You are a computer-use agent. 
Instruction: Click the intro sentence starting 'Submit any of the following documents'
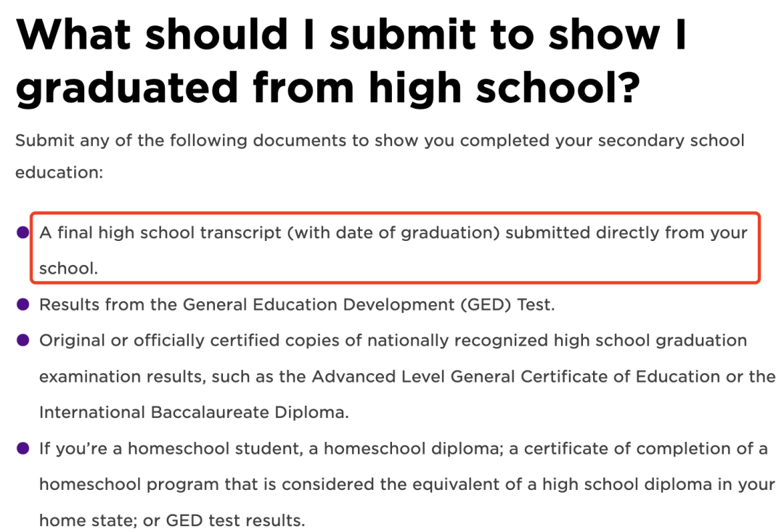(380, 141)
